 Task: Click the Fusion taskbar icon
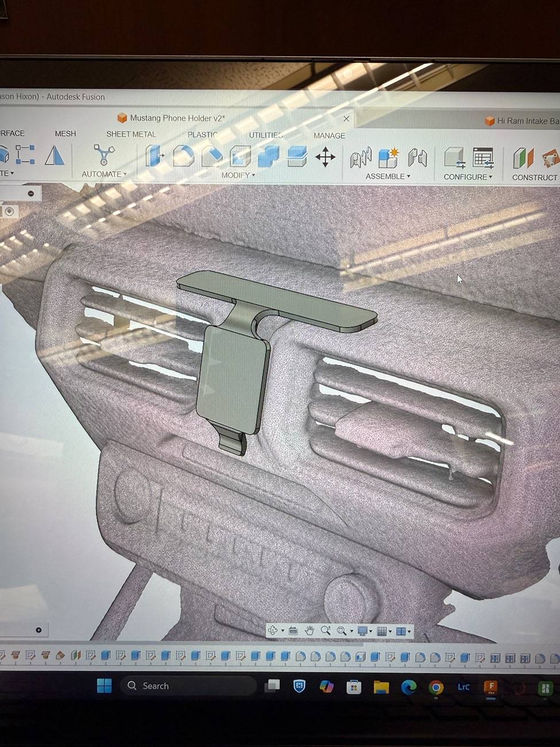(491, 688)
